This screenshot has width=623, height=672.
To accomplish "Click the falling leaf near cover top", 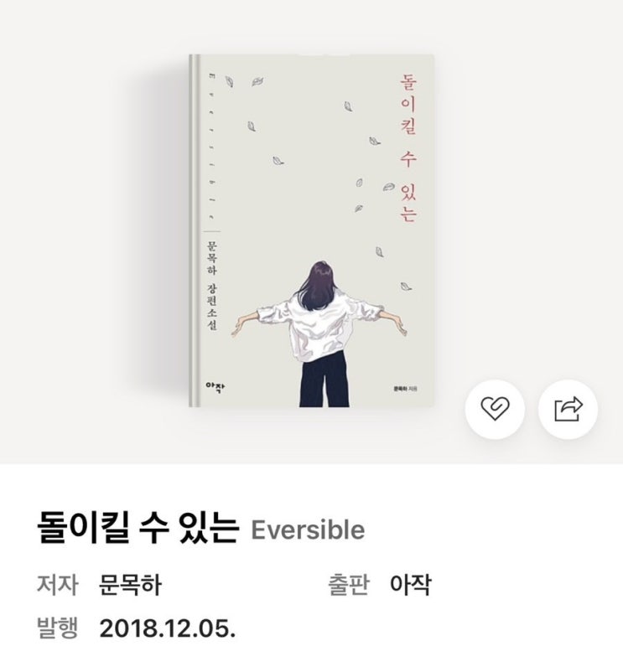I will click(x=257, y=81).
